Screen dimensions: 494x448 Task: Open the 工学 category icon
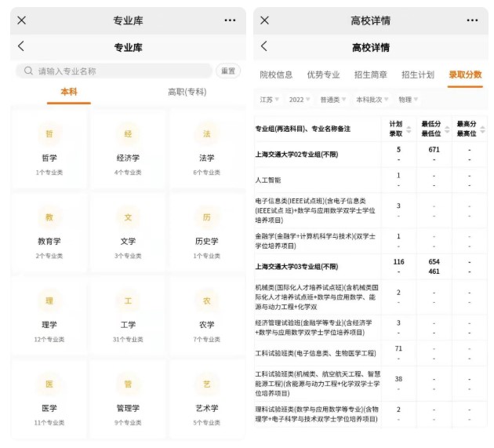click(x=128, y=300)
